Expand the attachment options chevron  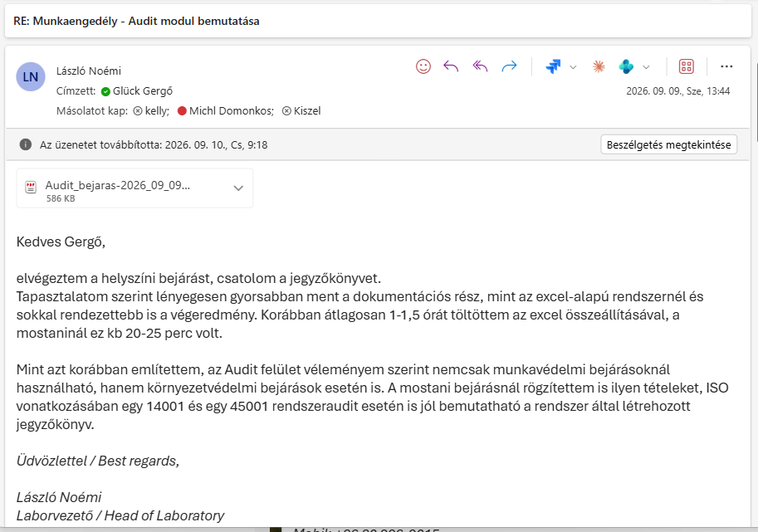(238, 188)
